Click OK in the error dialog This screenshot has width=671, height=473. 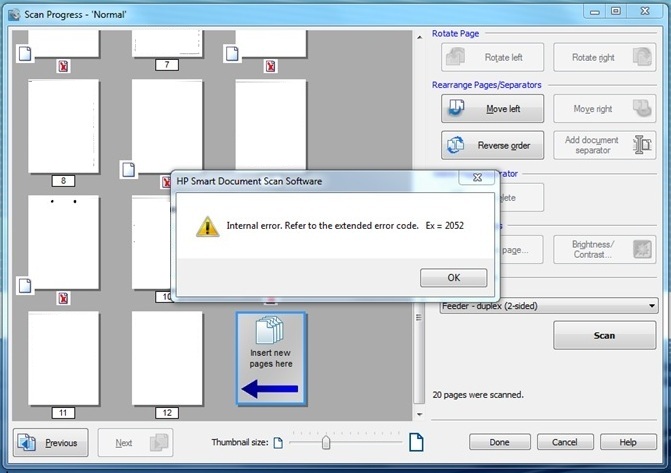pyautogui.click(x=453, y=277)
